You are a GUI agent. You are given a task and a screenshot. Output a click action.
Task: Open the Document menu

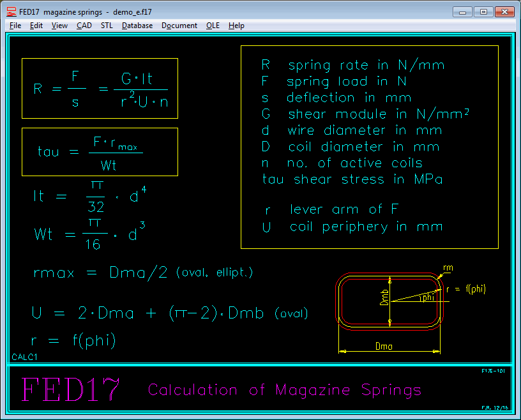coord(179,26)
